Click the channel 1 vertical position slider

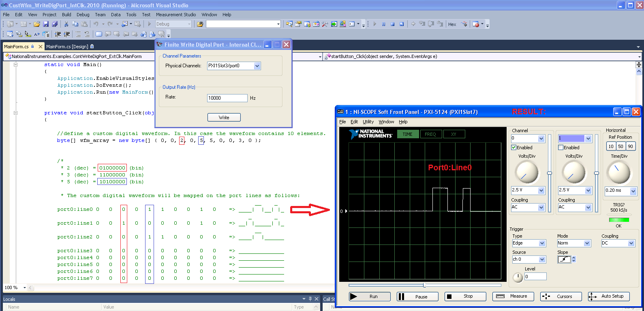point(597,173)
